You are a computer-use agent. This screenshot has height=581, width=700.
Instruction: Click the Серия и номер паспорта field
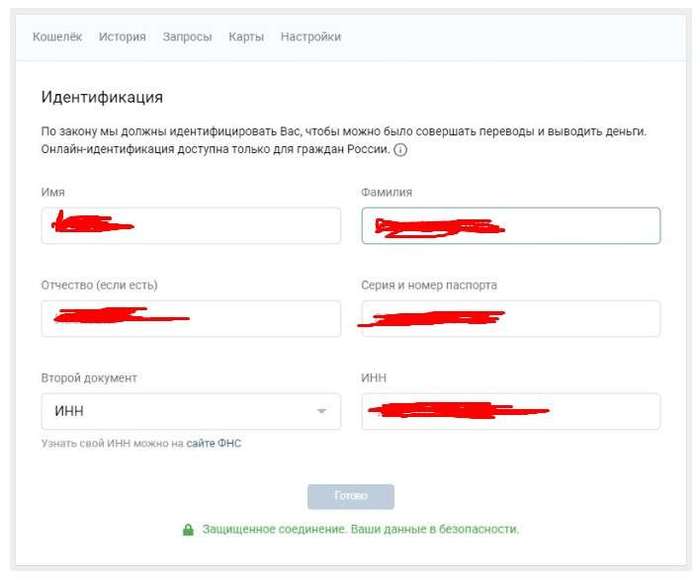pyautogui.click(x=510, y=319)
